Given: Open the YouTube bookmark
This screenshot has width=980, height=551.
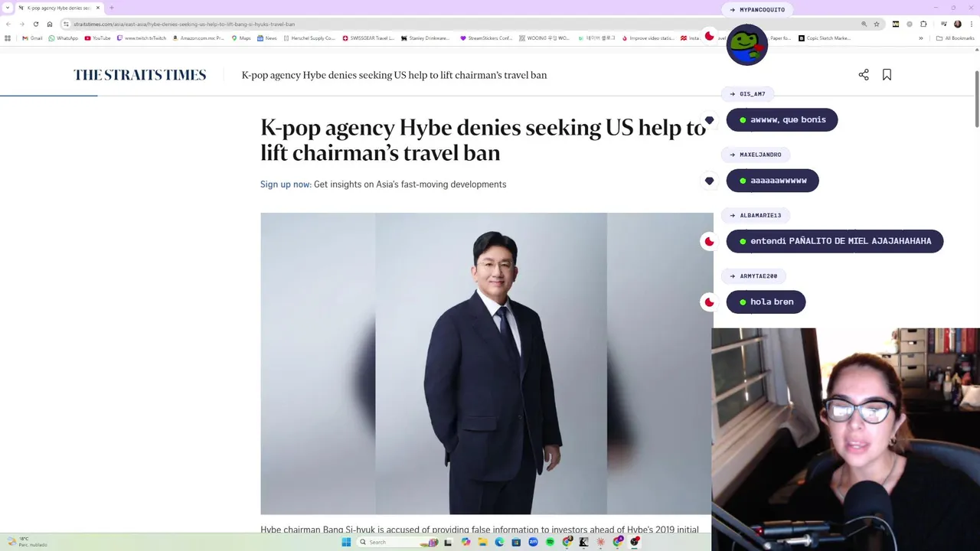Looking at the screenshot, I should (x=97, y=37).
